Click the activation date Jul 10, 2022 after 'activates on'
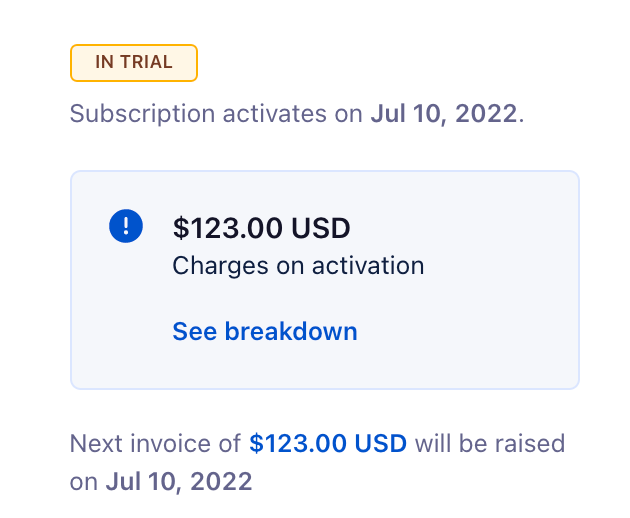This screenshot has height=518, width=630. click(x=444, y=114)
